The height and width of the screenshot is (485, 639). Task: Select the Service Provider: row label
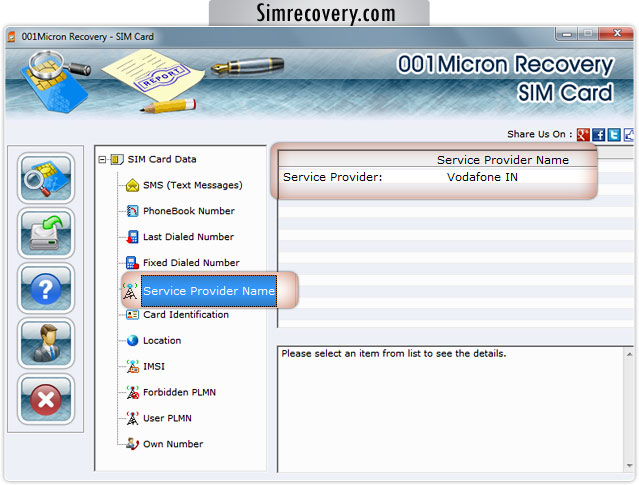tap(333, 177)
